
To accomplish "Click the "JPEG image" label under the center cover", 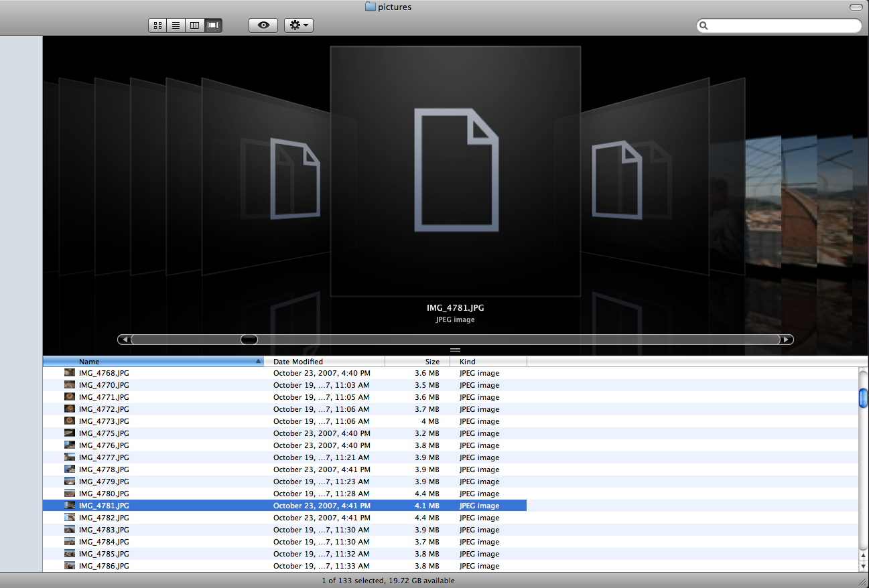I will click(456, 319).
